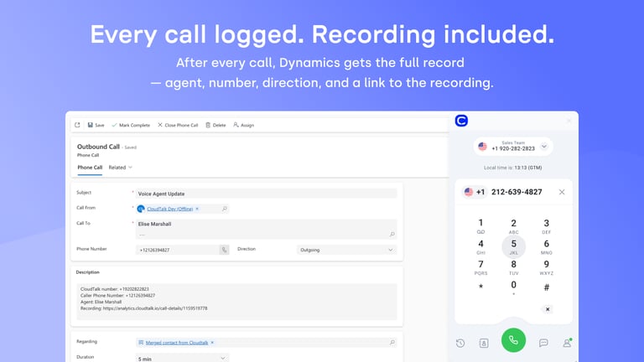Dial digit 2 ABC on keypad

coord(513,225)
